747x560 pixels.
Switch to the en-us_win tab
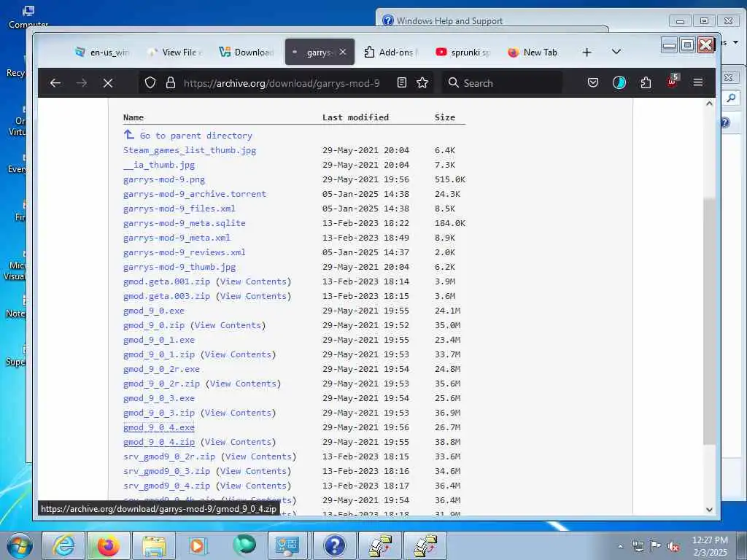point(102,52)
